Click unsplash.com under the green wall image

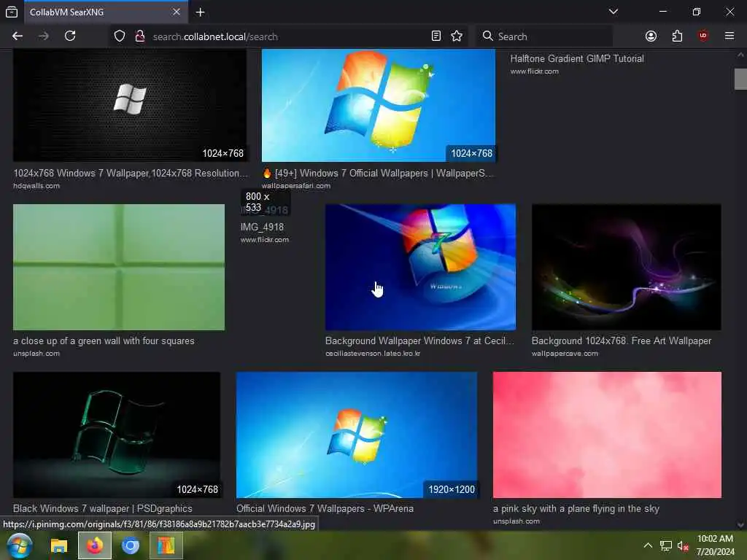pyautogui.click(x=36, y=354)
